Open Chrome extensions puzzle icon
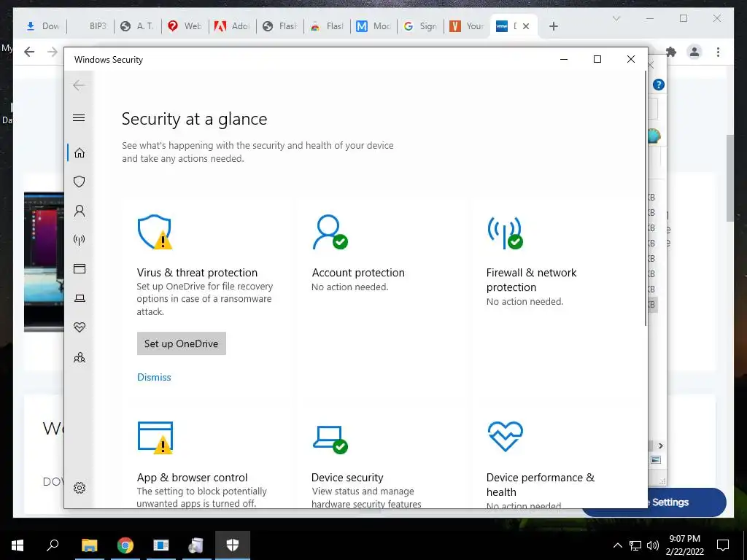Image resolution: width=747 pixels, height=560 pixels. tap(671, 52)
